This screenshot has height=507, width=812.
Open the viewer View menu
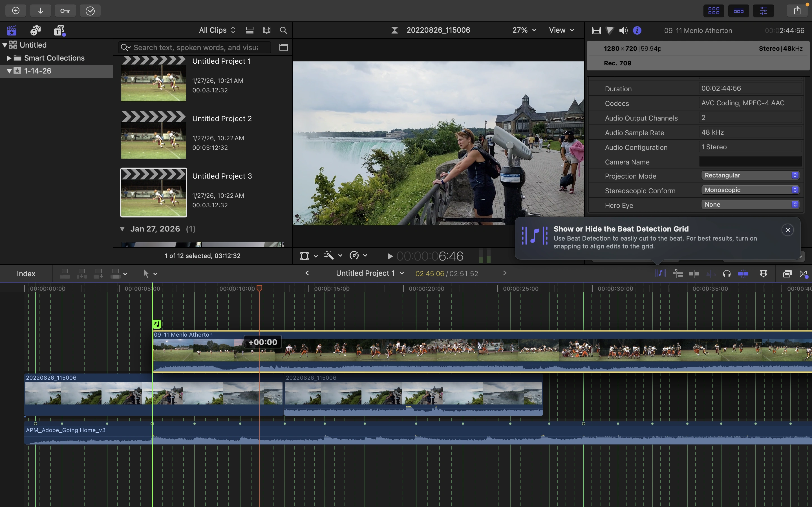click(x=561, y=30)
